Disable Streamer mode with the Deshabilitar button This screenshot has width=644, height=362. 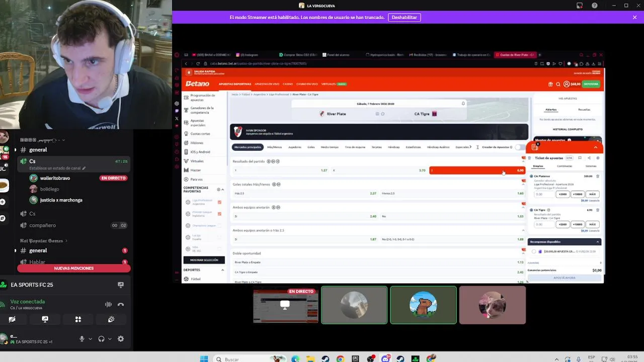point(404,17)
